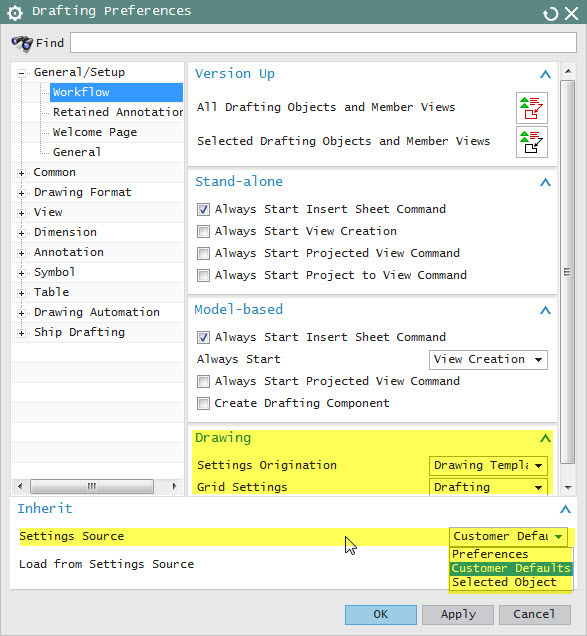Screen dimensions: 587x636
Task: Select Welcome Page in the tree
Action: 95,132
